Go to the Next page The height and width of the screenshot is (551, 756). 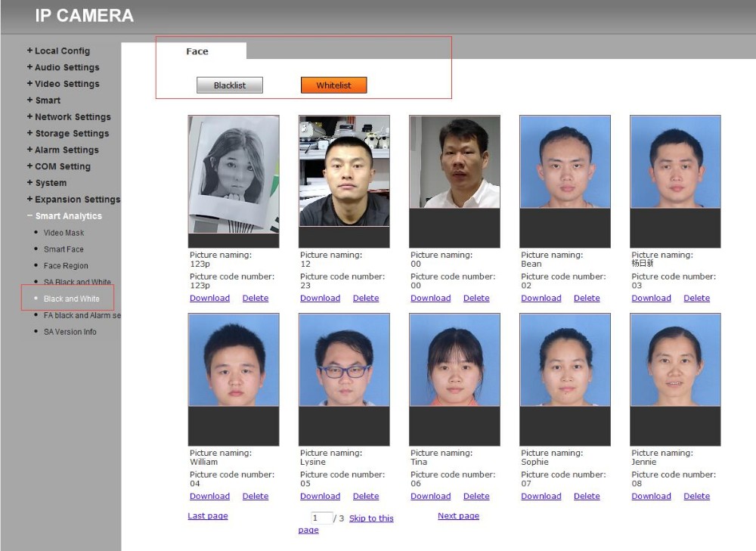click(459, 515)
